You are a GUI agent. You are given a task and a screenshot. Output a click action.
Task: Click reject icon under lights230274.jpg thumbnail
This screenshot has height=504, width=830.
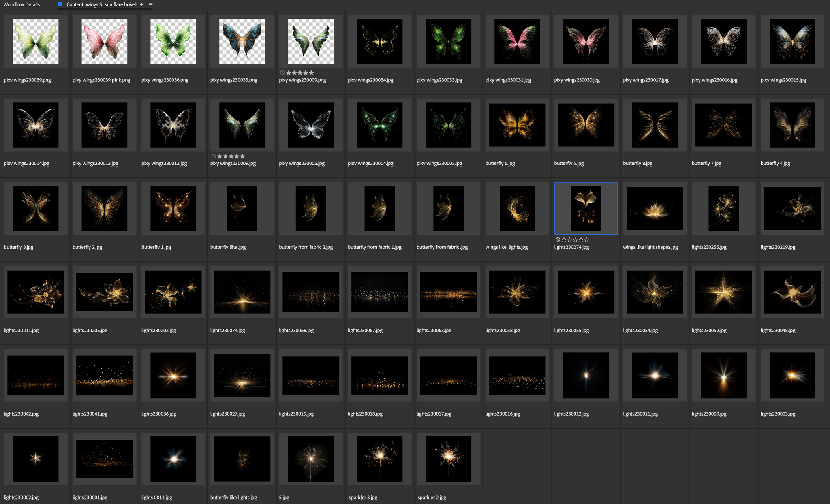coord(558,240)
